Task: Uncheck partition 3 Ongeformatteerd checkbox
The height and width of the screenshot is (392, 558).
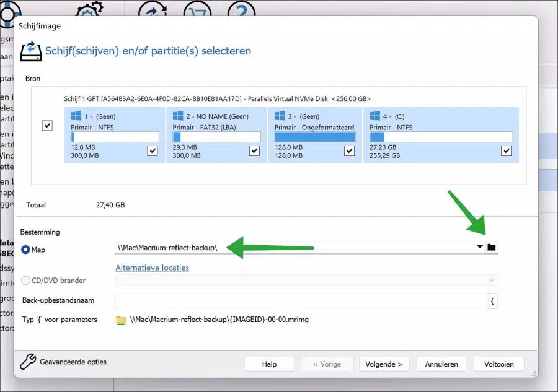Action: pyautogui.click(x=350, y=150)
